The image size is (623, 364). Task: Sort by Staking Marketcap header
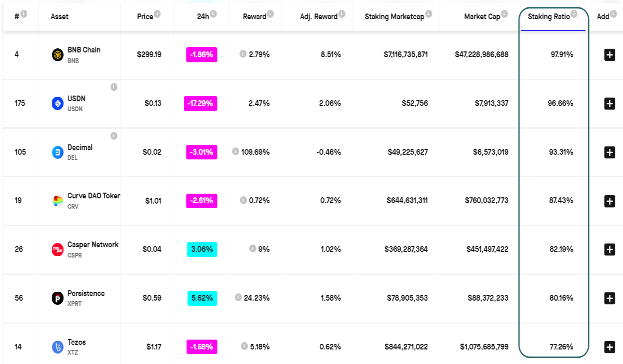tap(394, 17)
